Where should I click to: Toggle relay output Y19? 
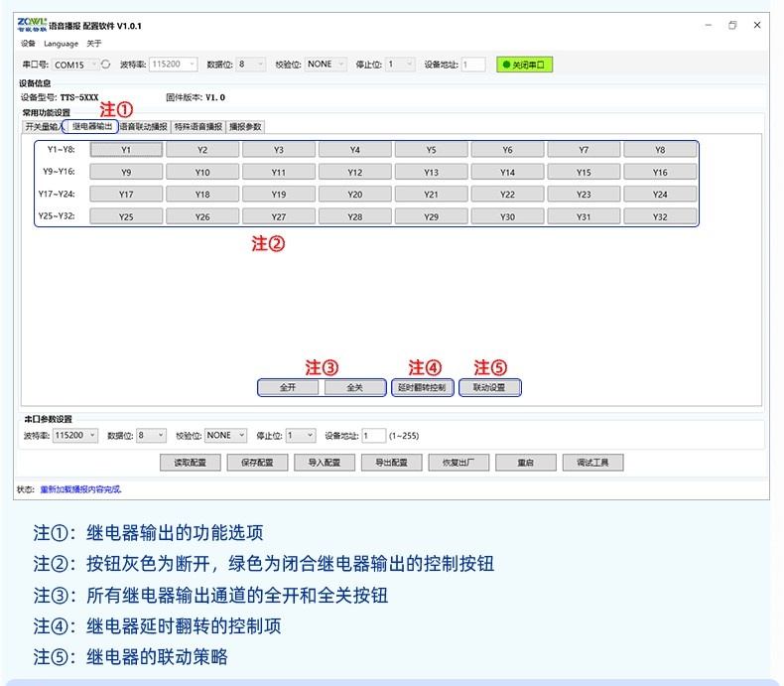279,194
